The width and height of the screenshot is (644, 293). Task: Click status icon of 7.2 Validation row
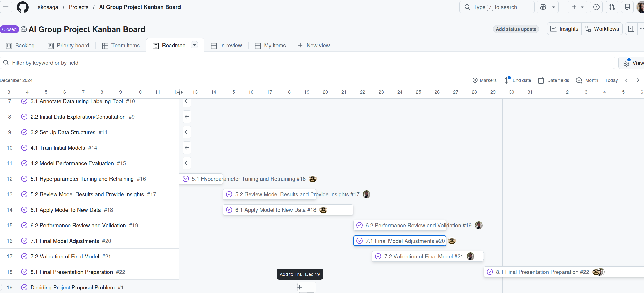click(24, 257)
